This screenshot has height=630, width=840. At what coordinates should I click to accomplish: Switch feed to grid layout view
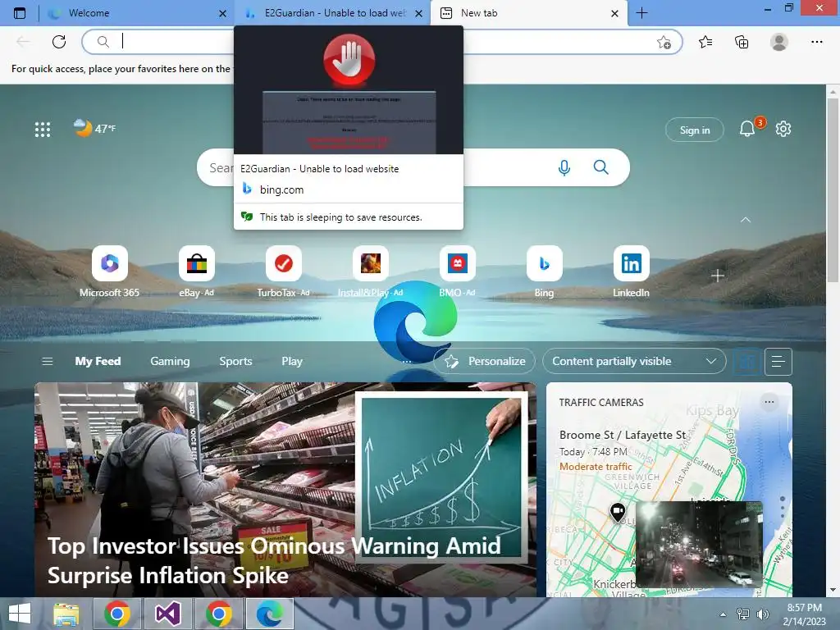(746, 362)
